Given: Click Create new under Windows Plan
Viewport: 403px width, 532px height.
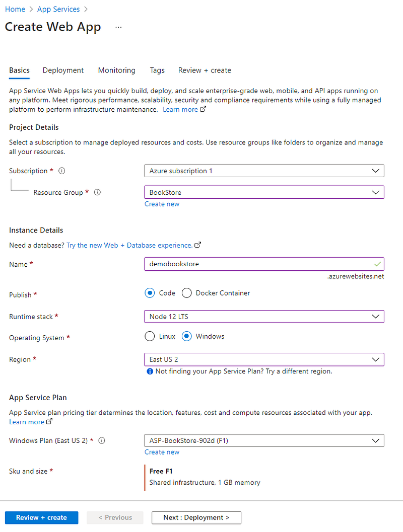Looking at the screenshot, I should pos(162,452).
